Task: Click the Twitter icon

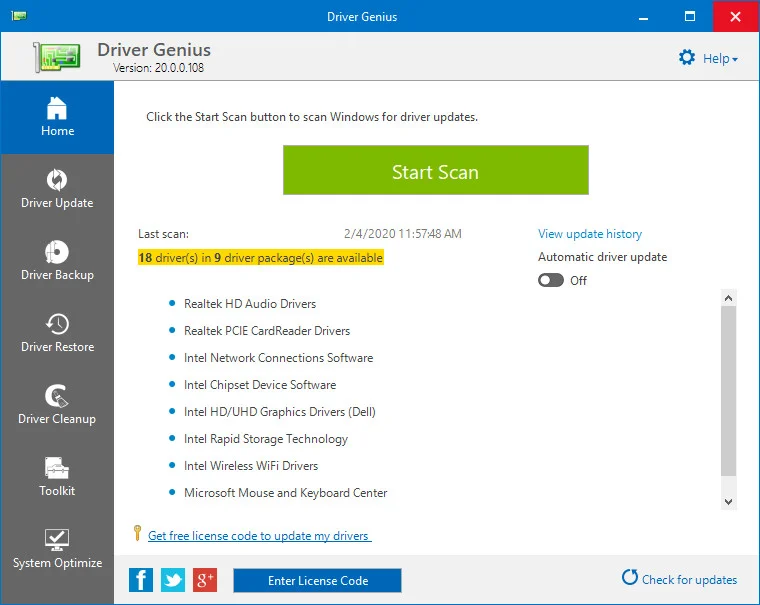Action: click(x=173, y=580)
